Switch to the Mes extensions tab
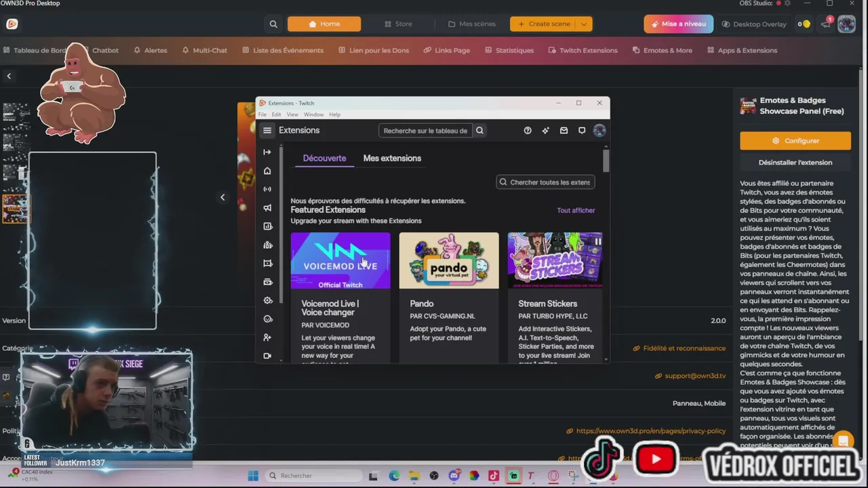Screen dimensions: 868x488 (x=392, y=159)
